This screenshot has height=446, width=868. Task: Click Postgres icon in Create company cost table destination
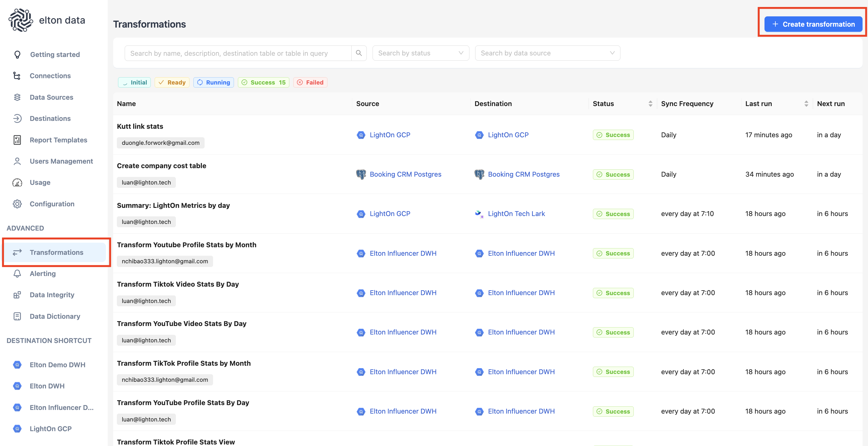tap(479, 175)
